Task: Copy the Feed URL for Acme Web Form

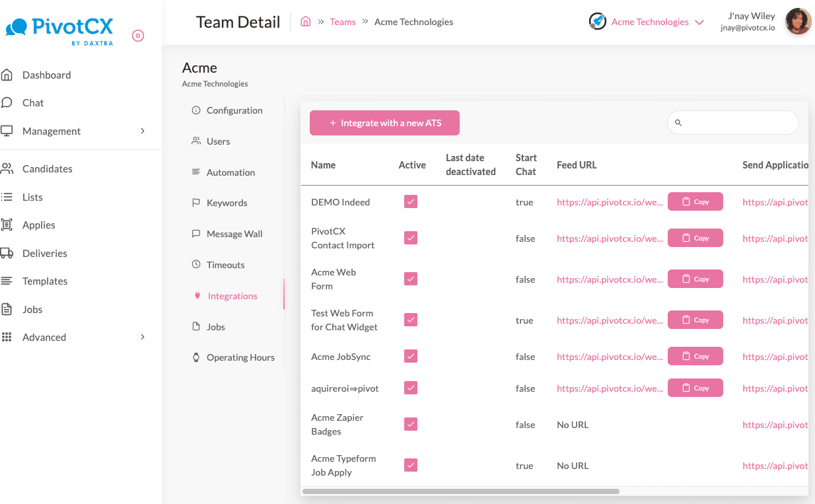Action: [x=695, y=279]
